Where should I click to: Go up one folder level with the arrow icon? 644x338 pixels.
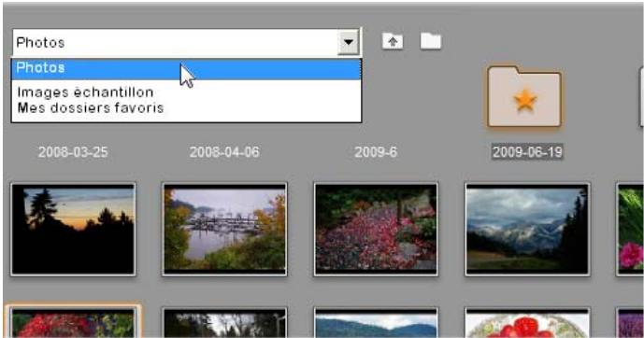pyautogui.click(x=393, y=41)
